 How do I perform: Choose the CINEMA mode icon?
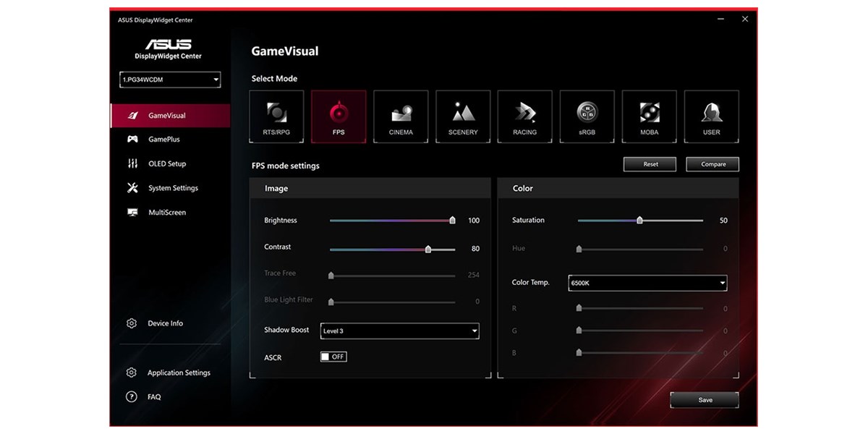pos(401,116)
